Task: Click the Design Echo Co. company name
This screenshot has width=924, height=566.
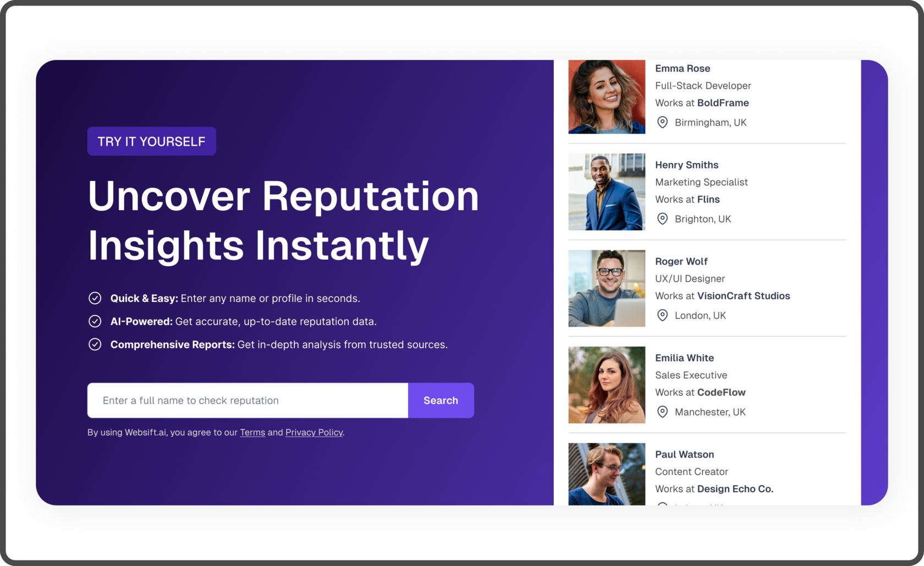Action: tap(735, 489)
